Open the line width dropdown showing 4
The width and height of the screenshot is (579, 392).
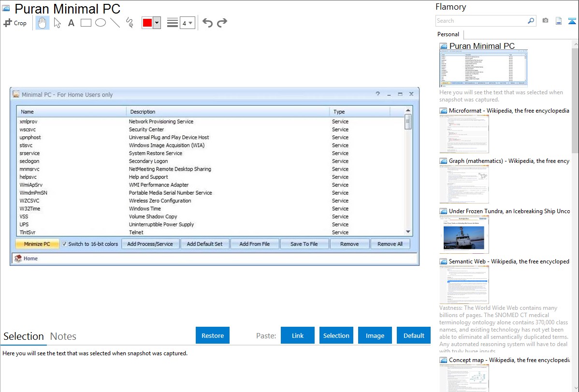point(188,23)
